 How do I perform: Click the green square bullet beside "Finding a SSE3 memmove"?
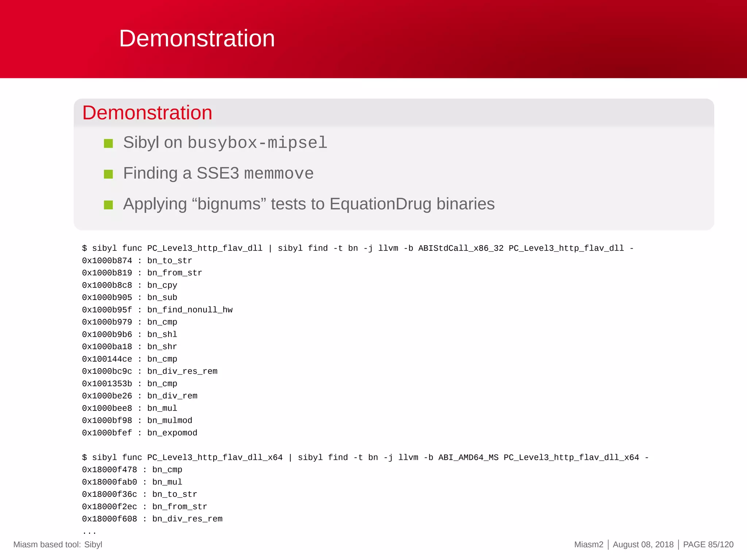click(x=108, y=174)
